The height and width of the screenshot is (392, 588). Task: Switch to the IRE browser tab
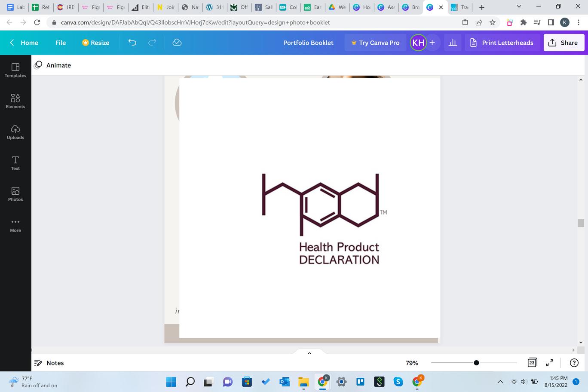click(x=66, y=7)
